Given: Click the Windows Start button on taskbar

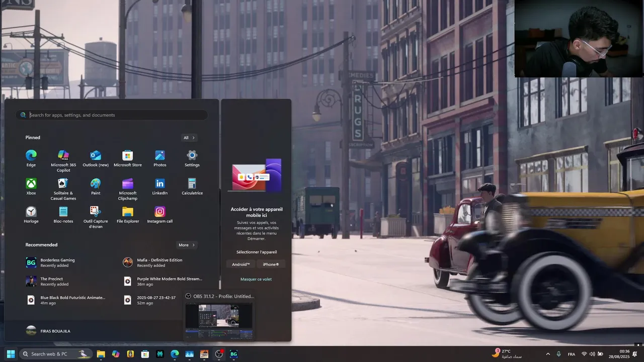Looking at the screenshot, I should pos(11,354).
